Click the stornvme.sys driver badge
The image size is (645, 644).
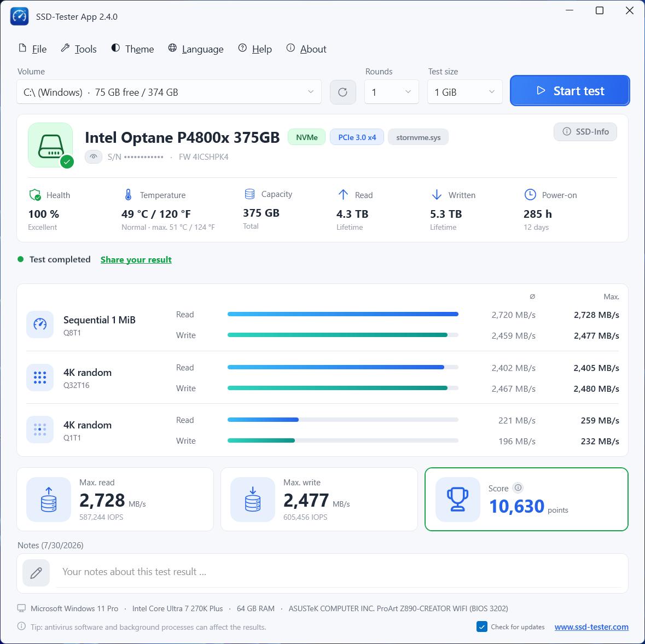click(x=418, y=137)
